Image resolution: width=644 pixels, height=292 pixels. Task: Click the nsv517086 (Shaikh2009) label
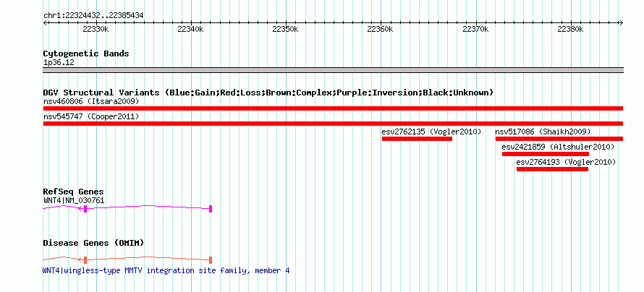[x=543, y=132]
